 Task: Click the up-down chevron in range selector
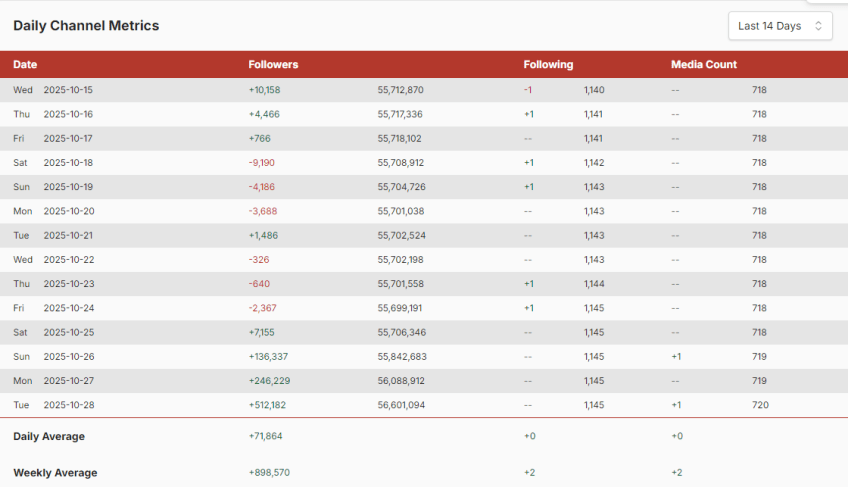(818, 26)
